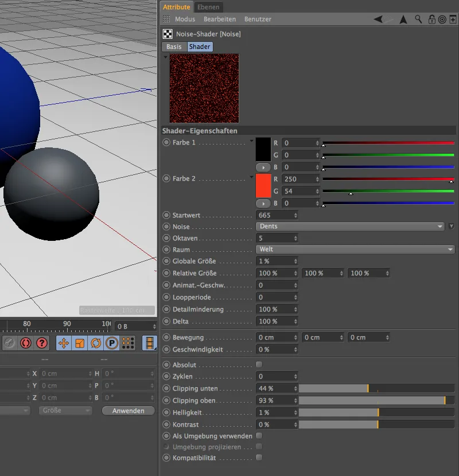Toggle the lock element icon

pos(431,19)
